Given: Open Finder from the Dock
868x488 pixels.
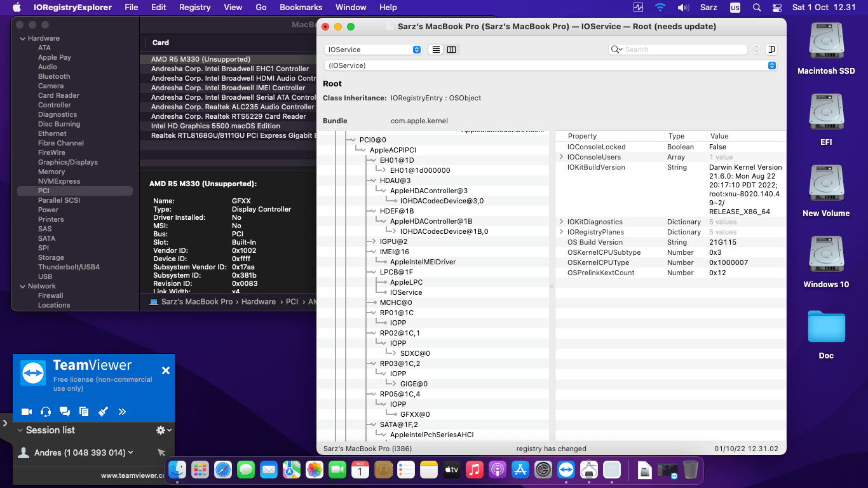Looking at the screenshot, I should [177, 470].
